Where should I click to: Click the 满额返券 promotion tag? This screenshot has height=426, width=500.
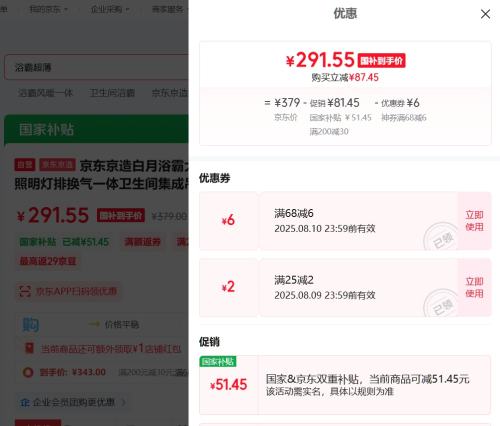pos(142,242)
